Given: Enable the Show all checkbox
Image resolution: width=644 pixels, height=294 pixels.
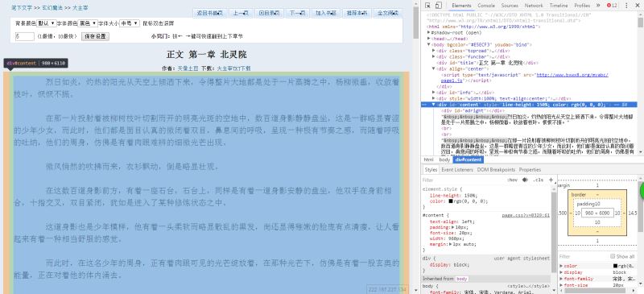Looking at the screenshot, I should tap(613, 256).
